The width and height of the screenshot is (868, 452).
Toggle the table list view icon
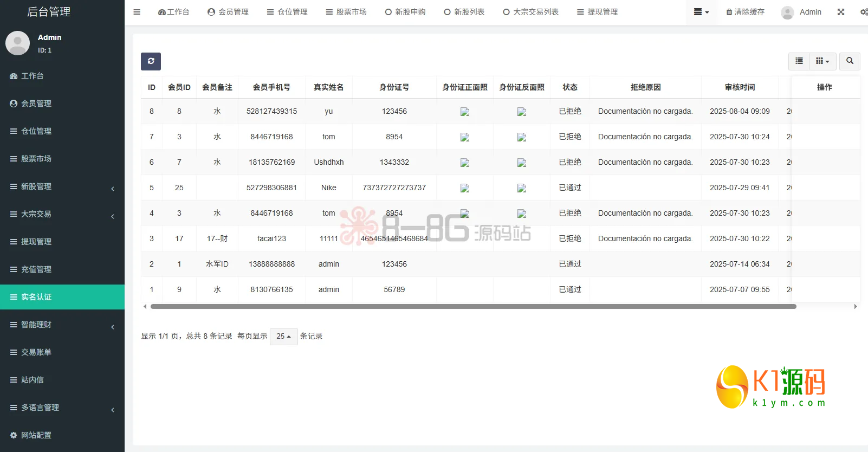coord(799,61)
